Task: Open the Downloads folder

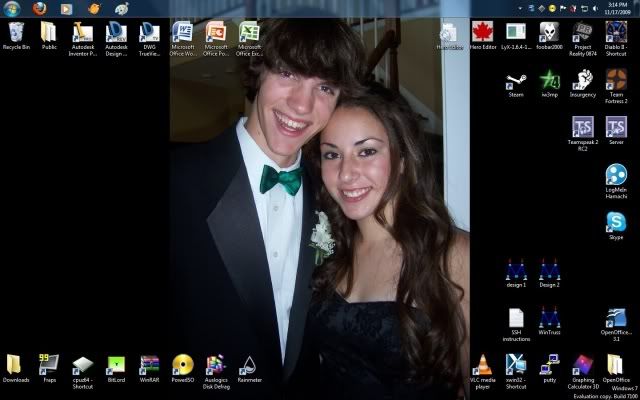Action: [15, 364]
